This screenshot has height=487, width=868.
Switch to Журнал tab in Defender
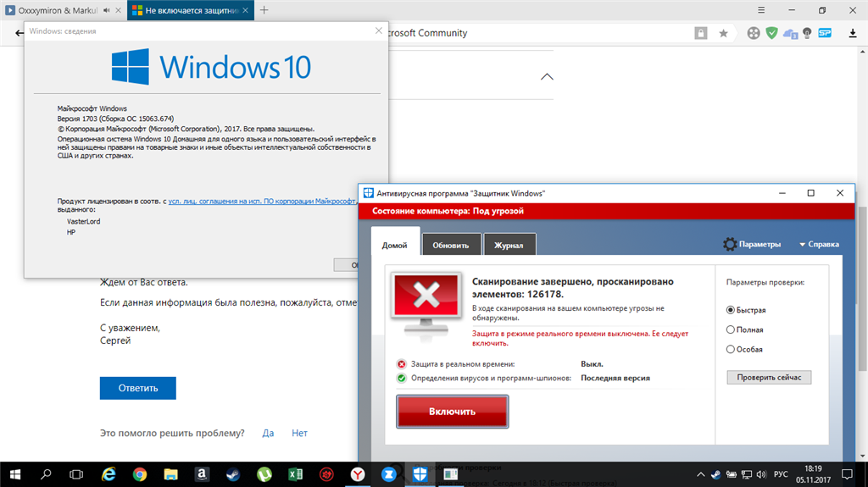click(x=509, y=245)
